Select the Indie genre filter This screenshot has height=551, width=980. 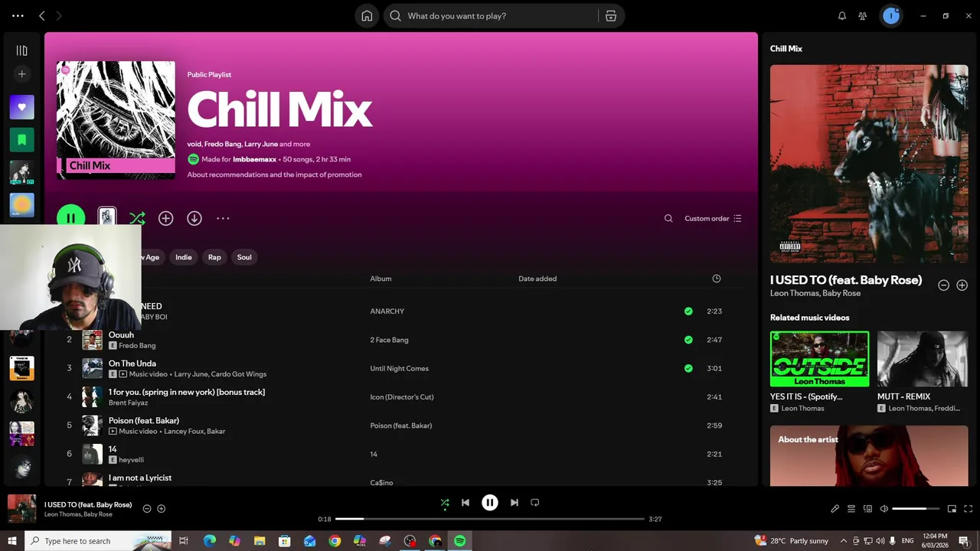coord(184,257)
